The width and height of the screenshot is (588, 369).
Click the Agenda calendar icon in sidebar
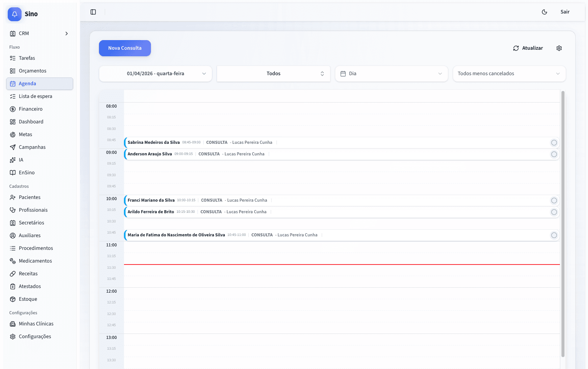coord(13,84)
